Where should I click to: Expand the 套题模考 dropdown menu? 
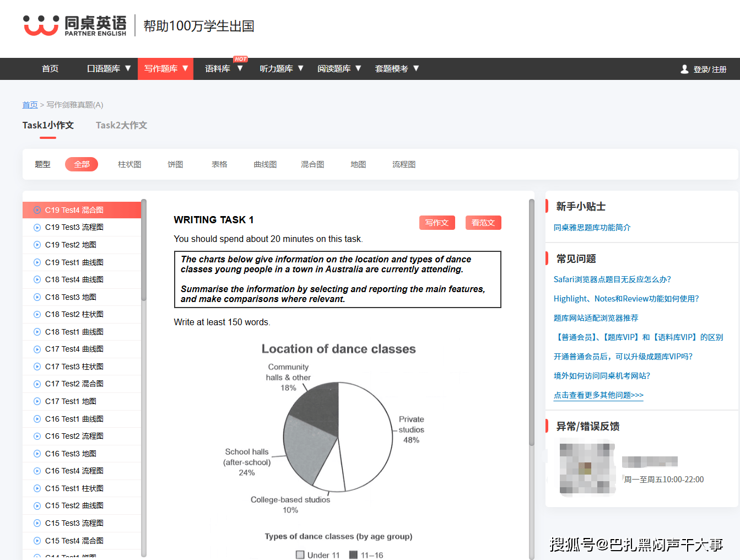pyautogui.click(x=397, y=68)
